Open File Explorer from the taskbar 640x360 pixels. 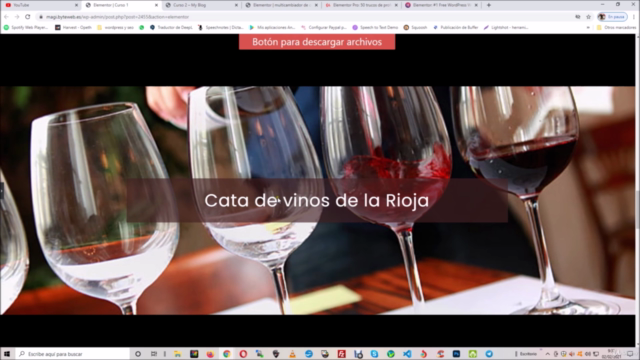pos(178,354)
